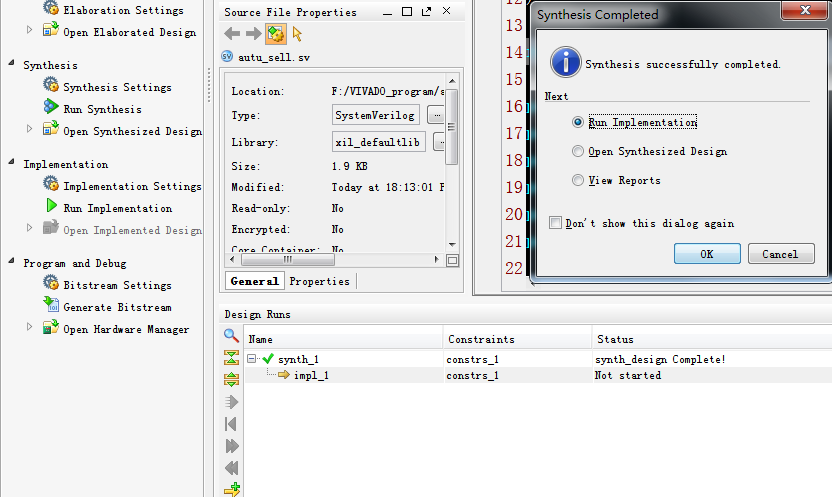Click create new runs plus icon

point(232,490)
